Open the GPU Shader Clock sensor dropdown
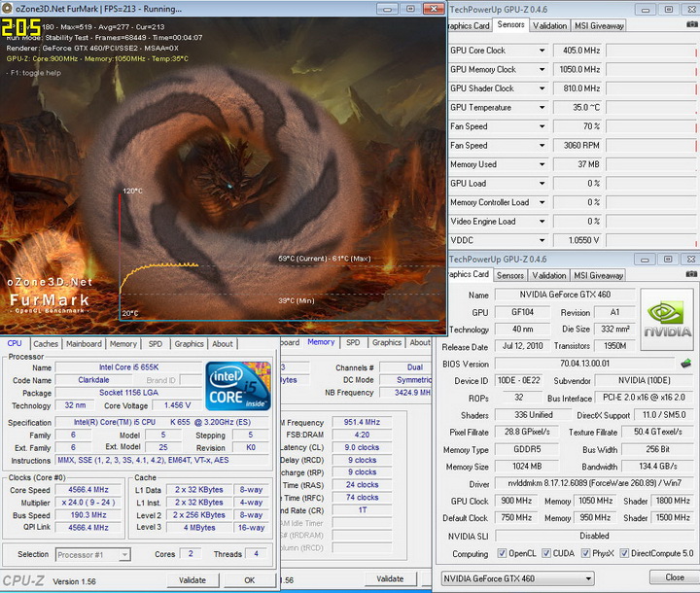 pyautogui.click(x=542, y=88)
